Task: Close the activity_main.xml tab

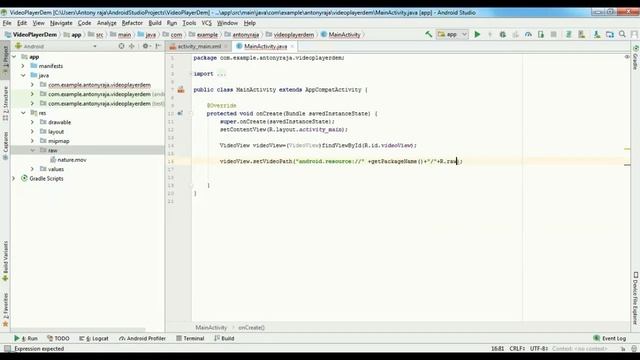Action: tap(226, 47)
